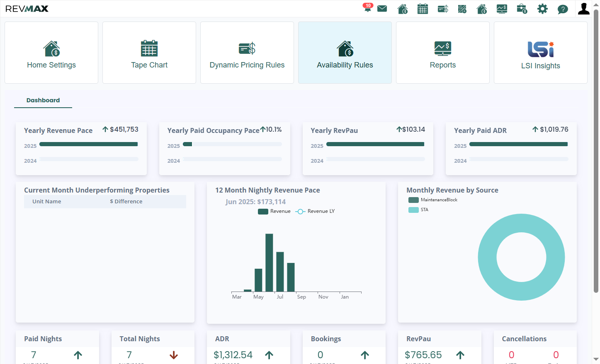Screen dimensions: 600x364
Task: Click the REVMAX logo
Action: coord(27,9)
